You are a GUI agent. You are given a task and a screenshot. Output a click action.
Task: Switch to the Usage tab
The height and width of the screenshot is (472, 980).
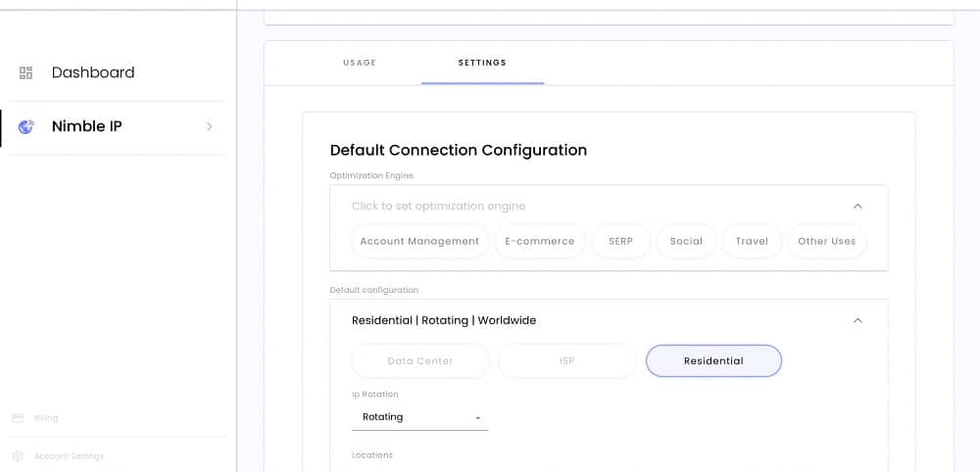[360, 63]
